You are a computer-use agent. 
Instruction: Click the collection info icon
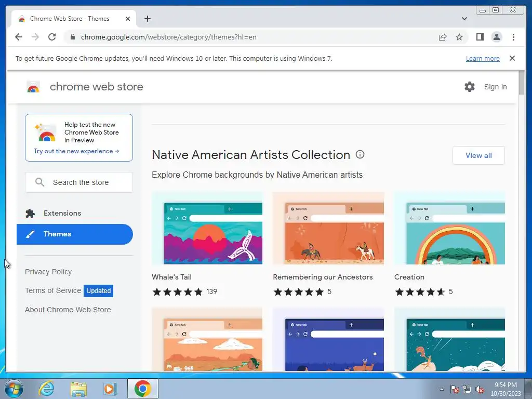tap(360, 154)
